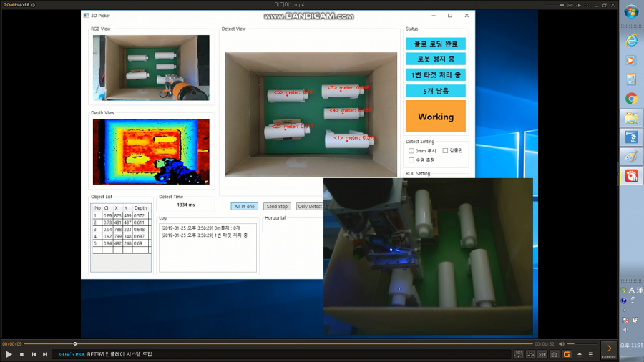This screenshot has height=362, width=644.
Task: Open the GOMTV side panel arrow
Action: pyautogui.click(x=609, y=350)
